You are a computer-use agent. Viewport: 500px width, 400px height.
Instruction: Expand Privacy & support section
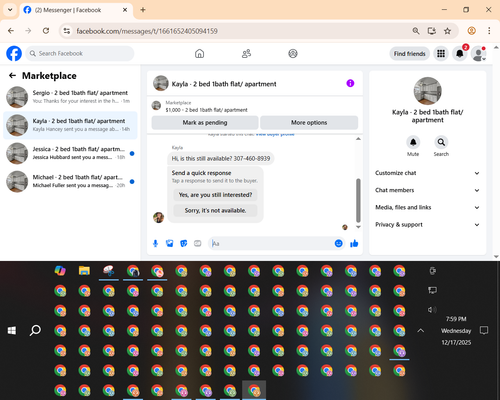click(428, 225)
